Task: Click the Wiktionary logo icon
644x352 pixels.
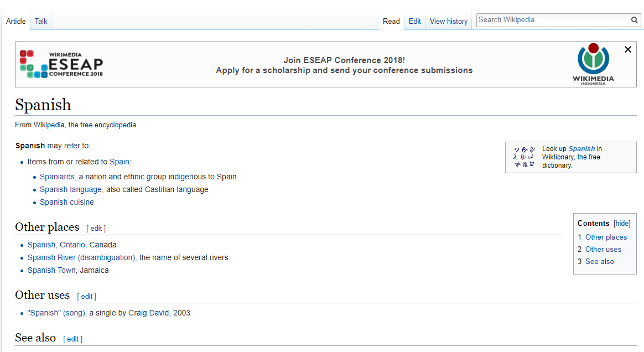Action: [x=524, y=157]
